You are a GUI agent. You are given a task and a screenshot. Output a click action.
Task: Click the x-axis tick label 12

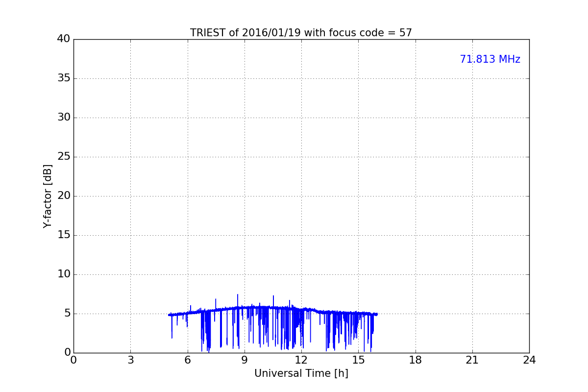(301, 360)
